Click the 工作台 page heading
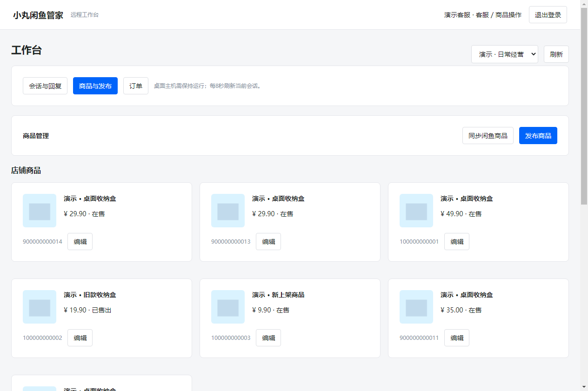The height and width of the screenshot is (391, 588). tap(27, 50)
